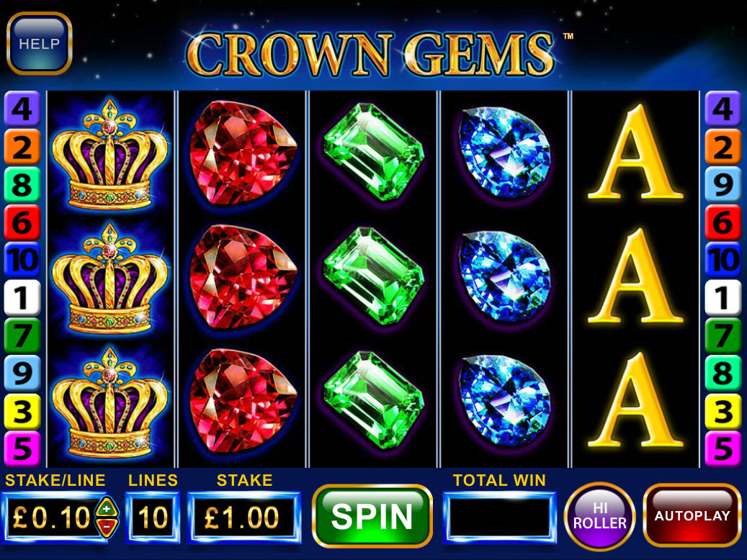Viewport: 747px width, 560px height.
Task: Activate the purple HI ROLLER button
Action: 599,516
